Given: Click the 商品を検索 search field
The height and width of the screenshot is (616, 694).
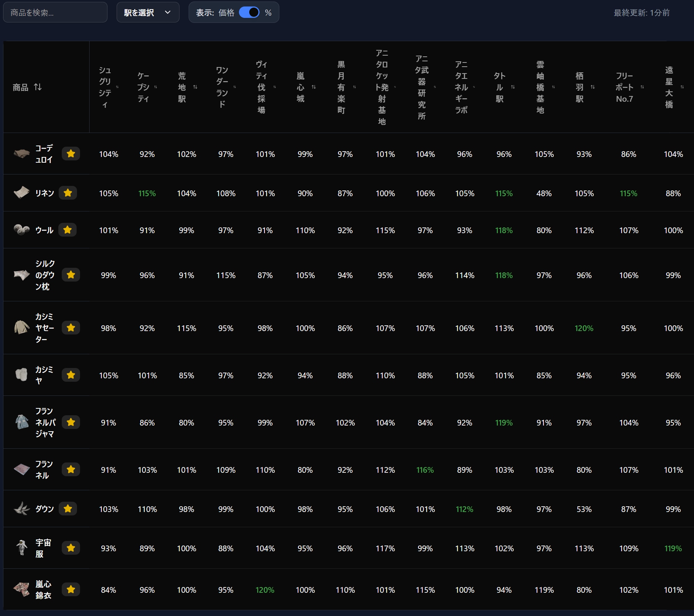Looking at the screenshot, I should tap(55, 13).
